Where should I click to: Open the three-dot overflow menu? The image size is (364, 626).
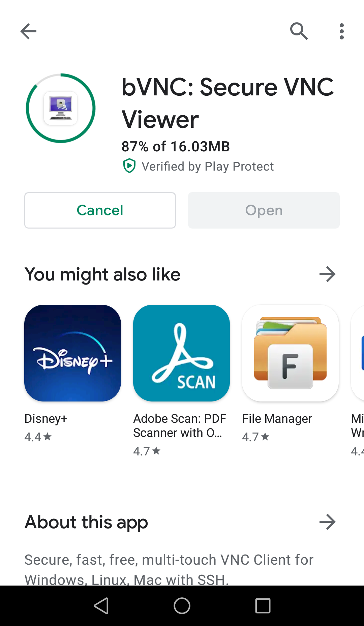click(342, 31)
